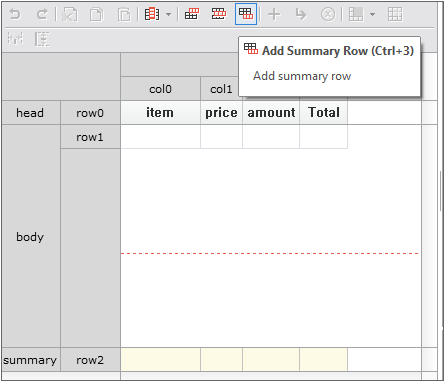Click the first yellow summary cell
This screenshot has width=444, height=381.
[x=160, y=360]
